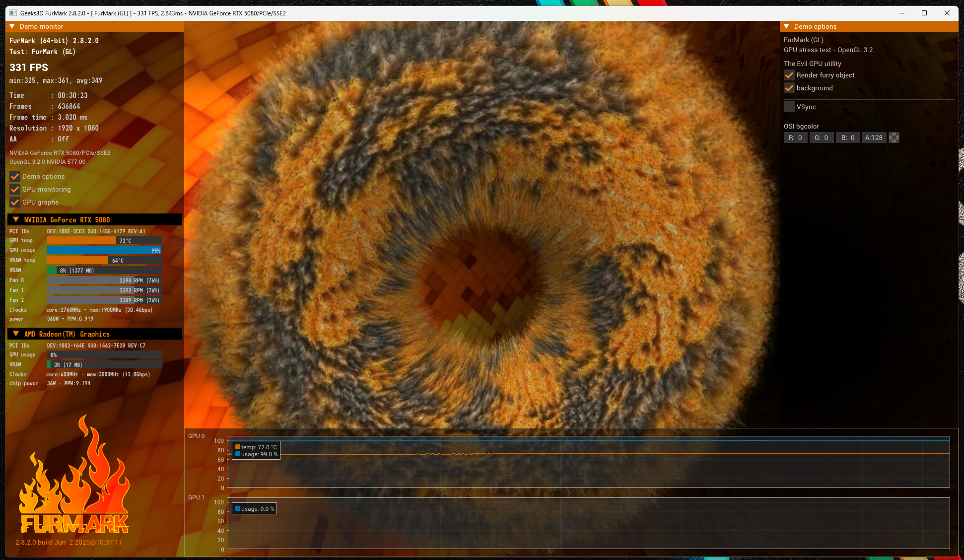Click the FurMark app icon in title bar
This screenshot has height=560, width=964.
point(13,13)
